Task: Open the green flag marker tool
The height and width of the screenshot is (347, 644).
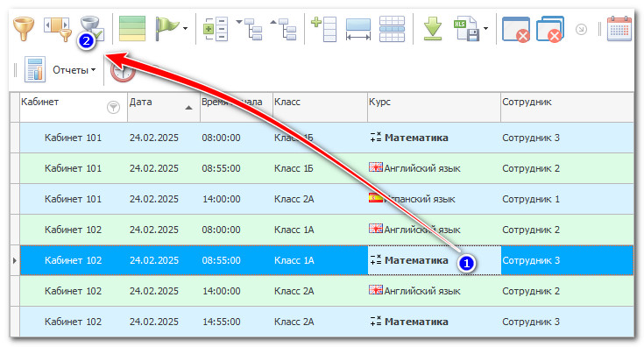Action: [x=167, y=29]
